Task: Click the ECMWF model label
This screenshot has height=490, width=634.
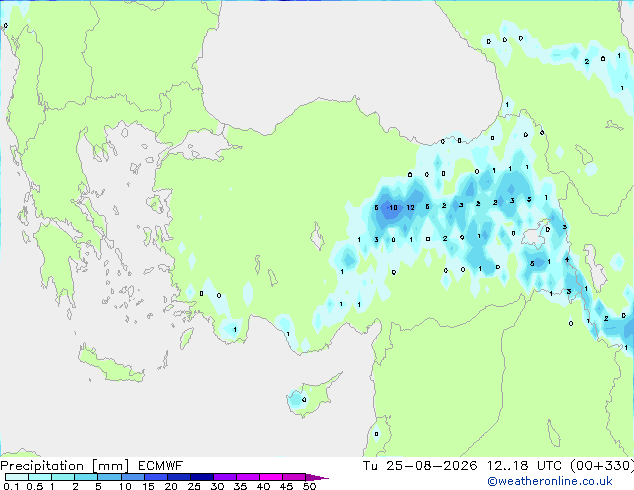Action: (x=161, y=466)
